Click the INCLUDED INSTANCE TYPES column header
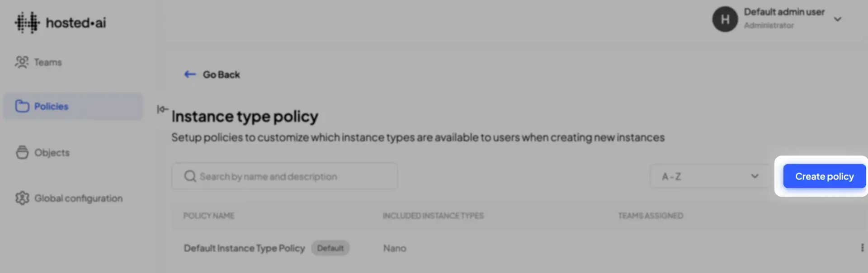This screenshot has height=273, width=868. (x=433, y=216)
